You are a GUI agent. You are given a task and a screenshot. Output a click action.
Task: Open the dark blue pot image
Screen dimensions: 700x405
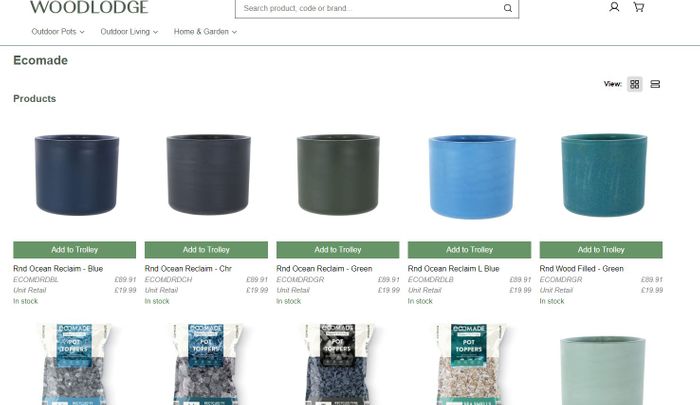point(76,175)
